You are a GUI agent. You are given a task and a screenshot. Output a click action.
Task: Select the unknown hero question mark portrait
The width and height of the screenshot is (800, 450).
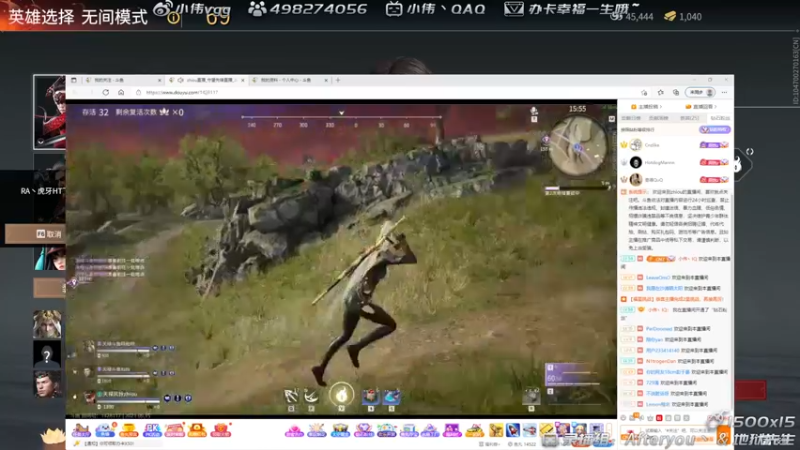[x=47, y=354]
